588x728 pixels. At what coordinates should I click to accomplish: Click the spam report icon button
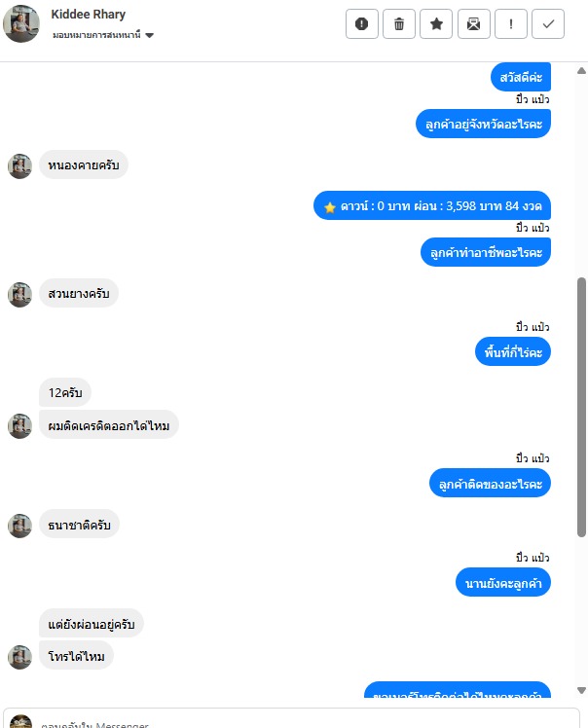point(362,23)
